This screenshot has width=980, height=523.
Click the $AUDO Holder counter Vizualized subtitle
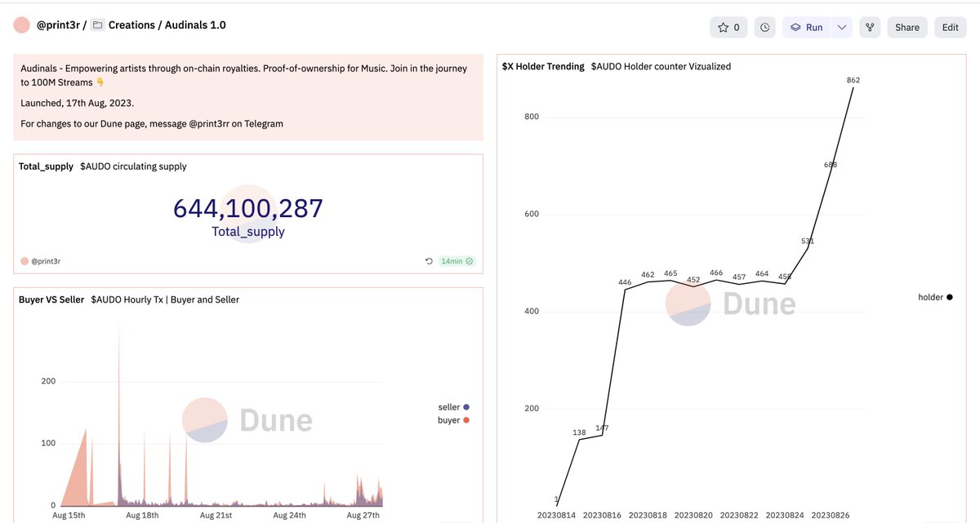click(x=661, y=66)
